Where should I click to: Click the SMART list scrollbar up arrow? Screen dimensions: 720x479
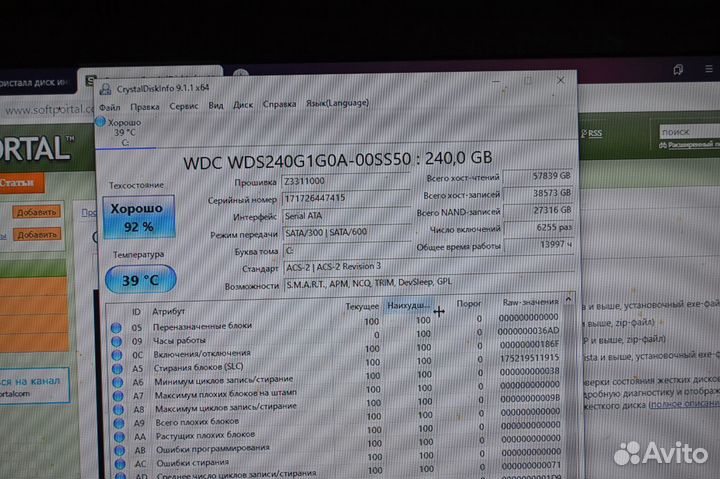(x=568, y=299)
